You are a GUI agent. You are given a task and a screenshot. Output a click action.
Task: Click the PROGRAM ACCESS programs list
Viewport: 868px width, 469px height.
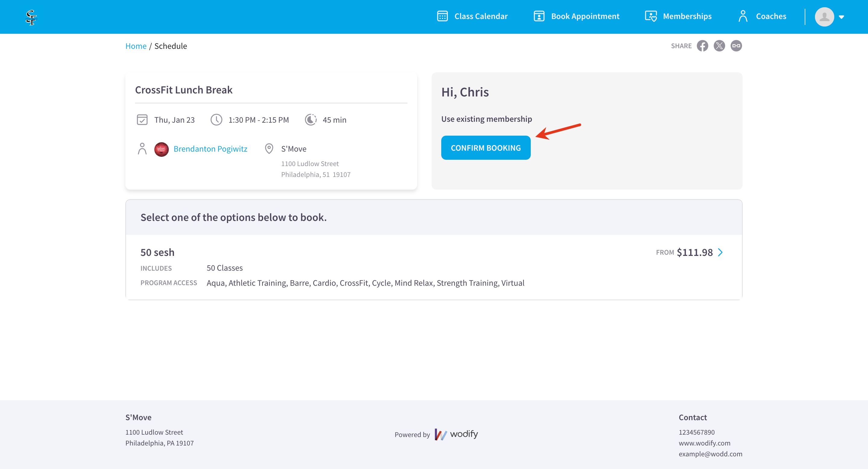[x=365, y=283]
